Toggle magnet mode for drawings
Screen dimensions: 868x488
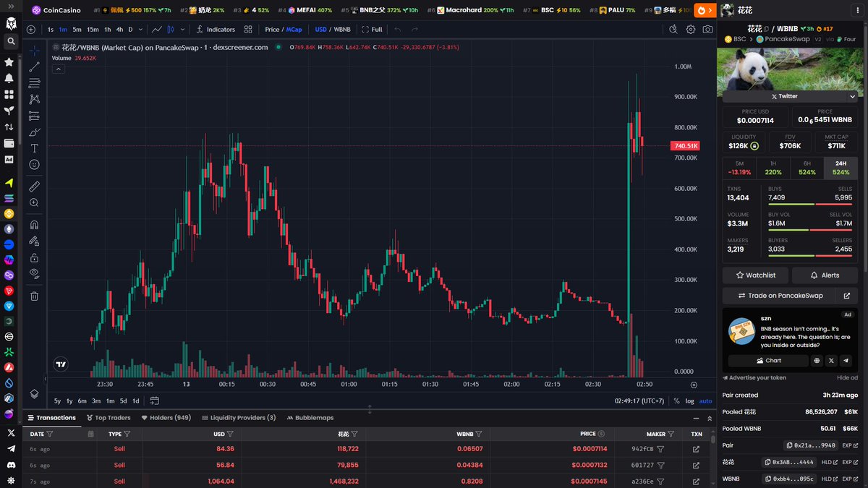coord(34,225)
